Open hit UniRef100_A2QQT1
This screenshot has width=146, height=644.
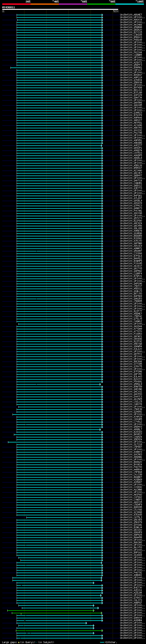[131, 63]
